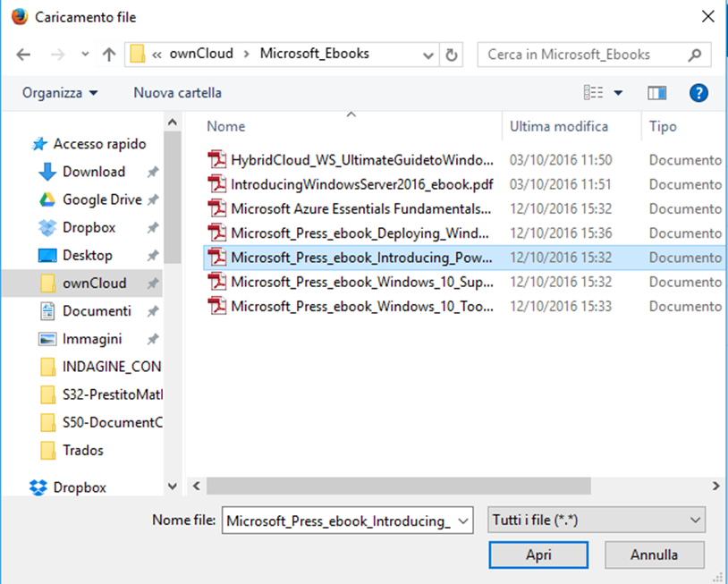Viewport: 728px width, 584px height.
Task: Open the Tutti i file type filter
Action: pyautogui.click(x=597, y=520)
